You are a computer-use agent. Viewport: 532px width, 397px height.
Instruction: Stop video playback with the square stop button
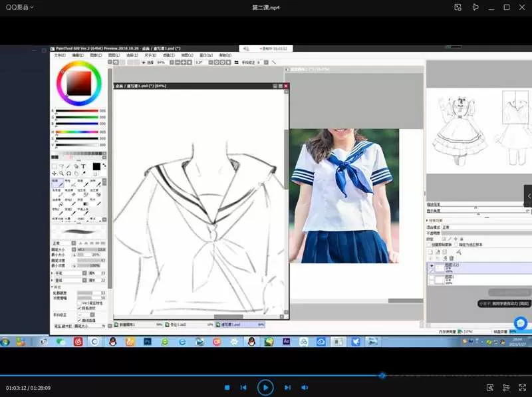click(227, 387)
